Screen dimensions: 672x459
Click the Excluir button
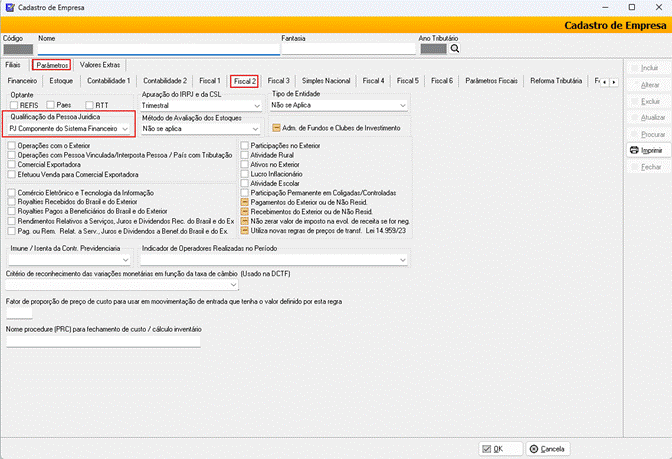648,102
